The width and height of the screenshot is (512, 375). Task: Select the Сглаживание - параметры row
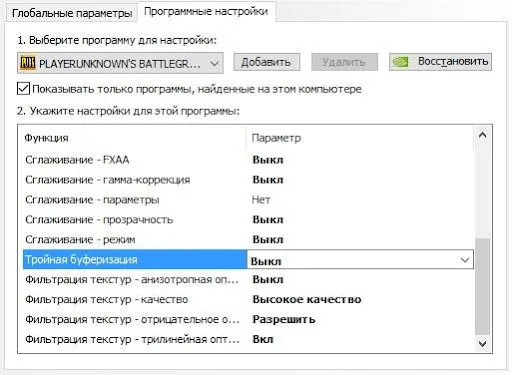click(x=248, y=200)
